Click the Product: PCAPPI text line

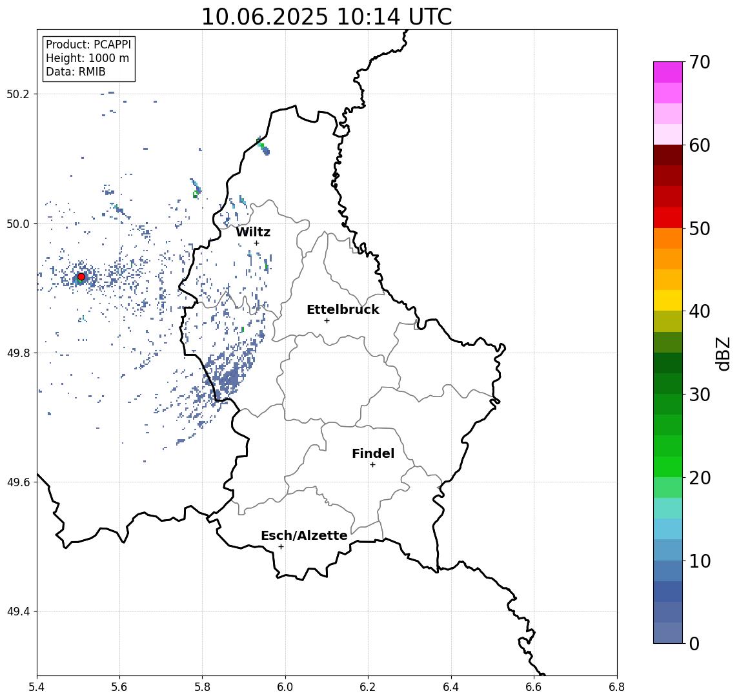pyautogui.click(x=88, y=45)
